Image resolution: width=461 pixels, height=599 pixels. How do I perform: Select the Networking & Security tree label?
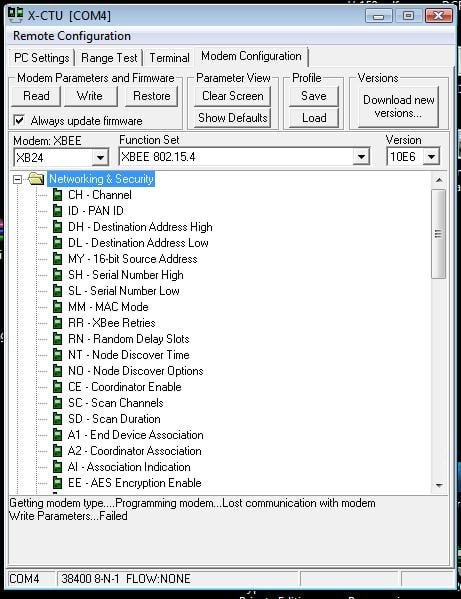click(101, 179)
